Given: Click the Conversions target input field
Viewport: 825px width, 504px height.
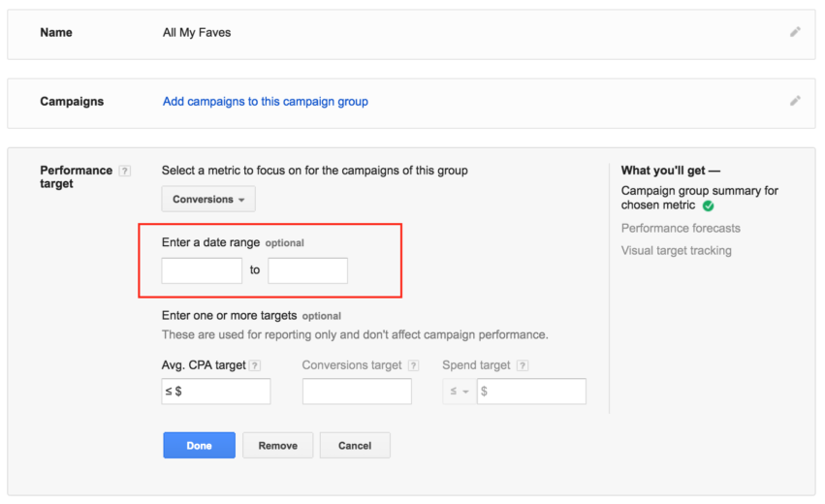Looking at the screenshot, I should [x=357, y=391].
